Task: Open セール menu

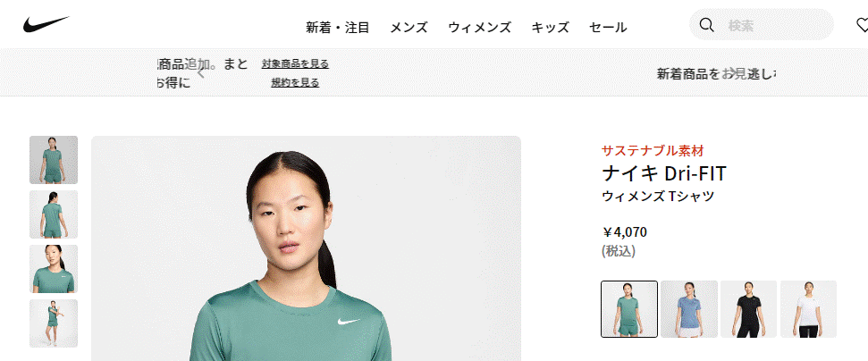Action: (x=608, y=27)
